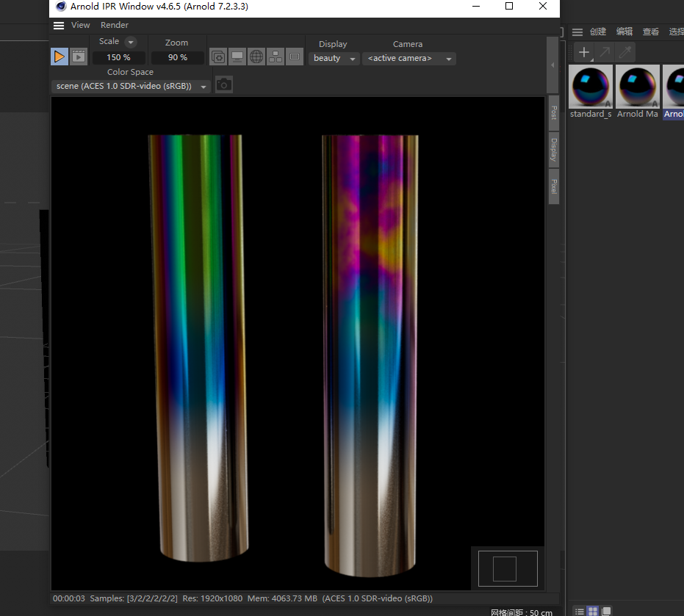Open the Render menu

[114, 25]
